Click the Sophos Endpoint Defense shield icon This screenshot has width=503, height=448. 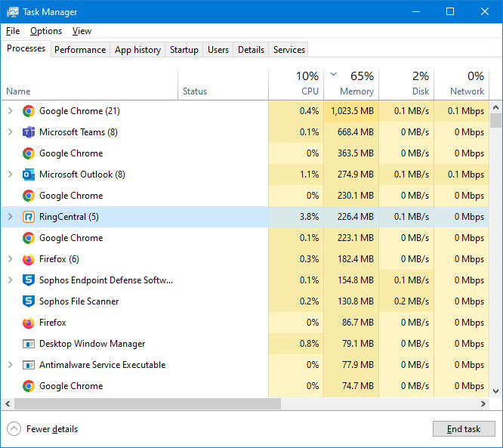29,280
